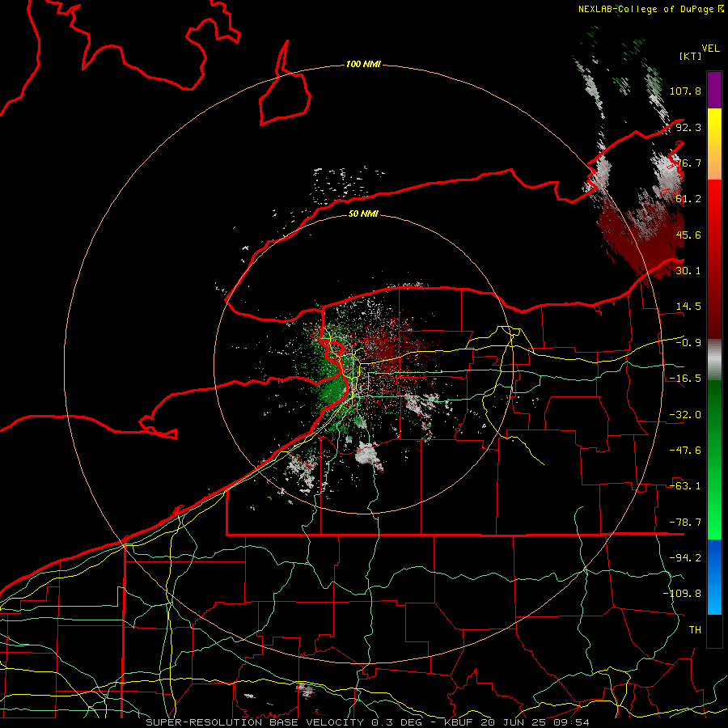The width and height of the screenshot is (728, 728).
Task: Pick the gray near-zero segment of velocity scale
Action: tap(714, 360)
